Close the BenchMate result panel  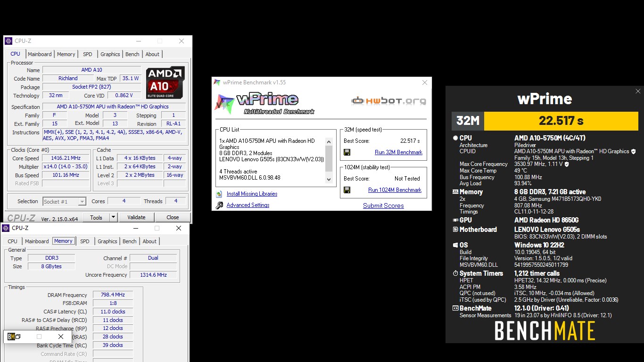638,91
